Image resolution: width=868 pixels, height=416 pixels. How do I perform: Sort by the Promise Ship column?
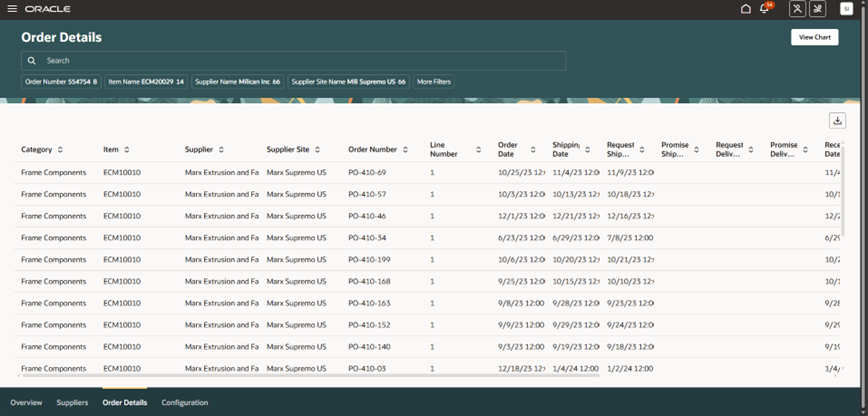(x=696, y=150)
